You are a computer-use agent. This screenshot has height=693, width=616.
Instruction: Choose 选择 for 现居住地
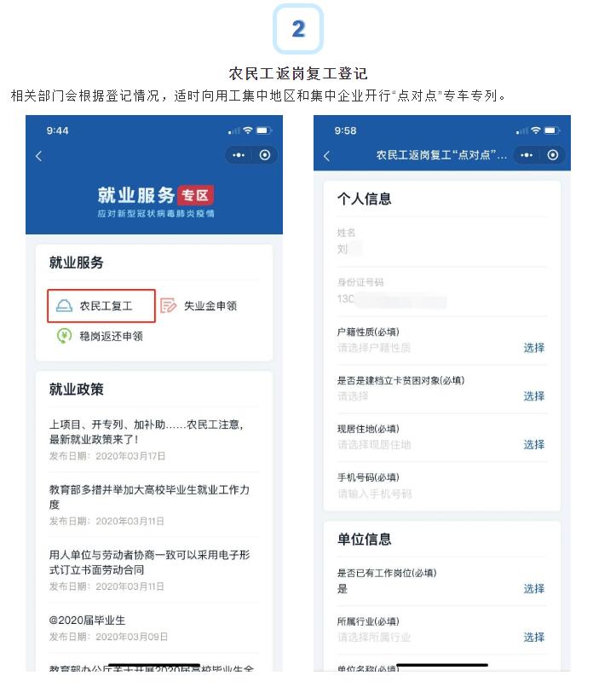tap(534, 445)
